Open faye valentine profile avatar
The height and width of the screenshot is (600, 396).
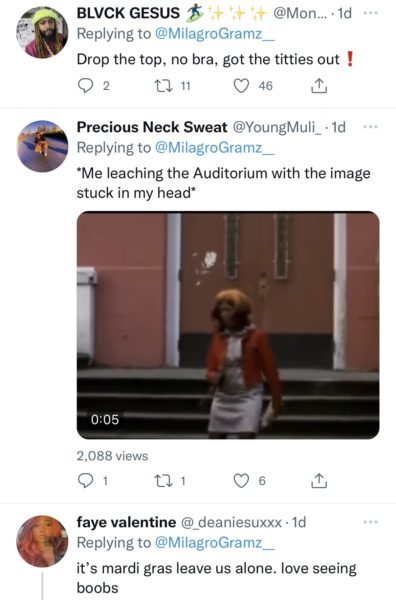click(x=42, y=541)
